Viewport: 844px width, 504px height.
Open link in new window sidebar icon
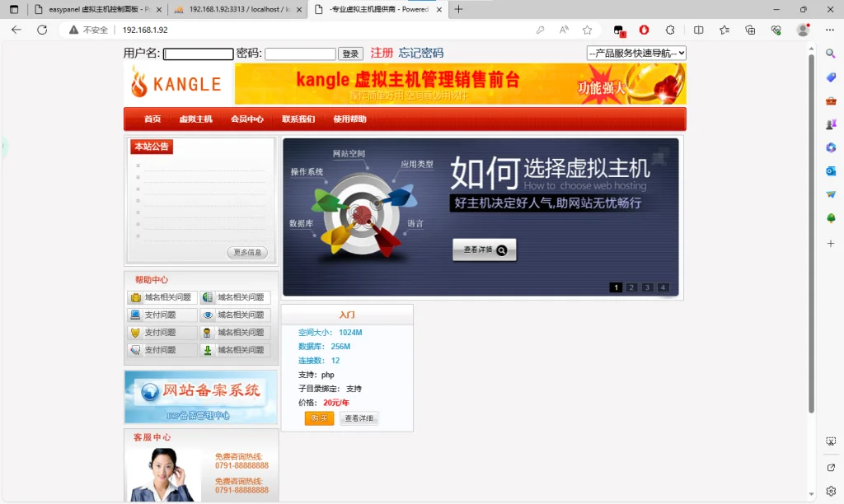pos(831,468)
